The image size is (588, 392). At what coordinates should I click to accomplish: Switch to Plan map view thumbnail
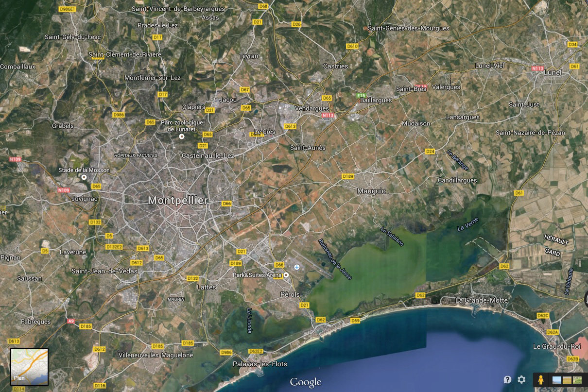pos(29,367)
